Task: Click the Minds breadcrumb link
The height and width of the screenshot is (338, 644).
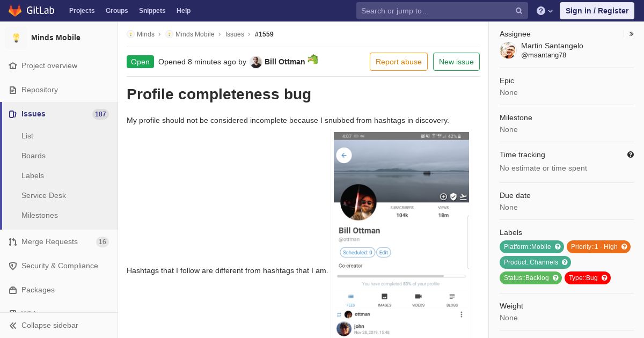Action: point(145,34)
